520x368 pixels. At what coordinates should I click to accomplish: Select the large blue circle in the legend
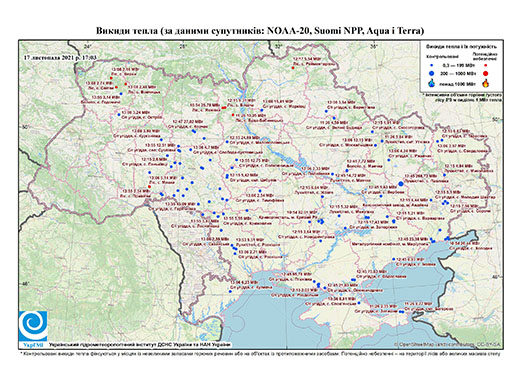click(x=432, y=73)
